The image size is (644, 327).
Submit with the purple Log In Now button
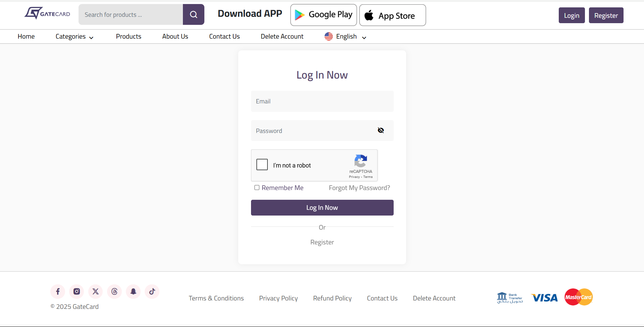click(322, 207)
